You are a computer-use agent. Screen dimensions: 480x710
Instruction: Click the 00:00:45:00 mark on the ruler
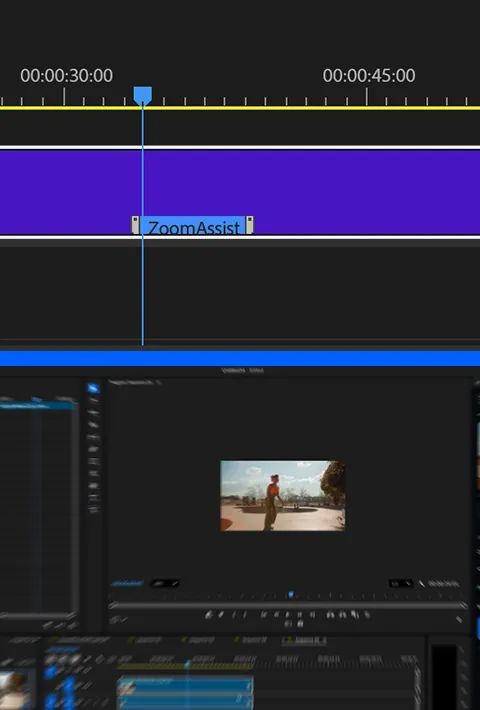click(369, 76)
